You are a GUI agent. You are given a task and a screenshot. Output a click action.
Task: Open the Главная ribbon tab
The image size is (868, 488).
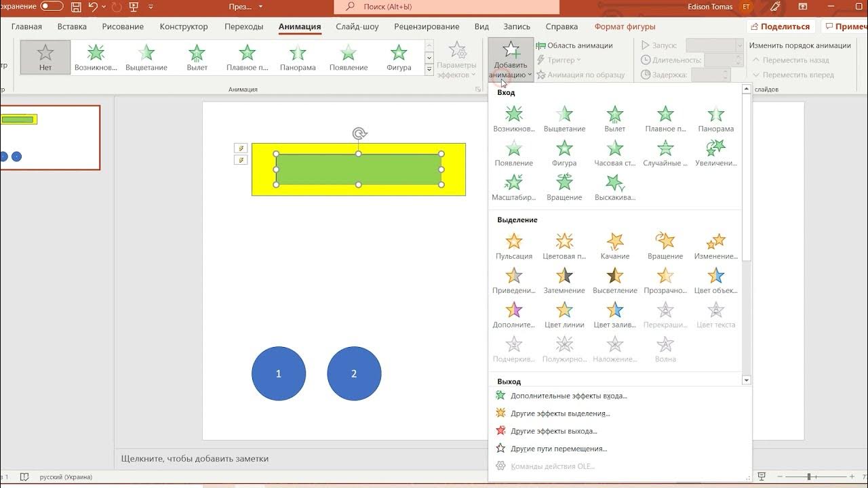[26, 27]
